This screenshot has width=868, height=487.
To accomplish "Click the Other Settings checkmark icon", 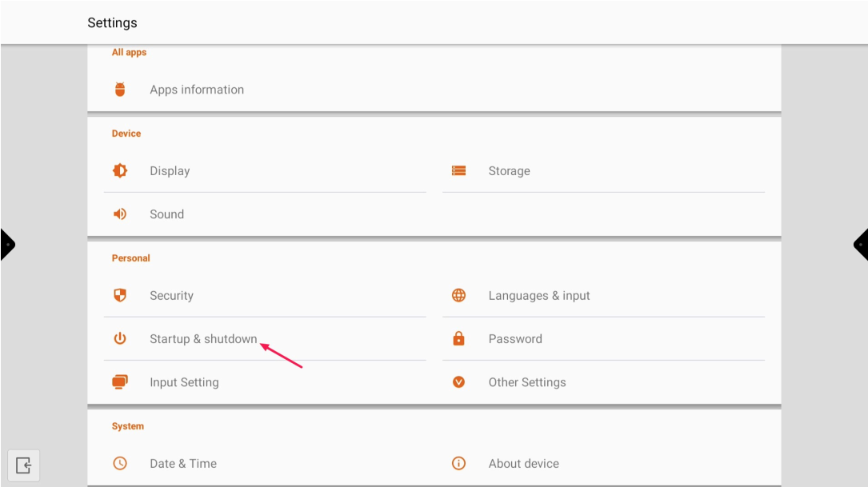I will click(x=458, y=381).
